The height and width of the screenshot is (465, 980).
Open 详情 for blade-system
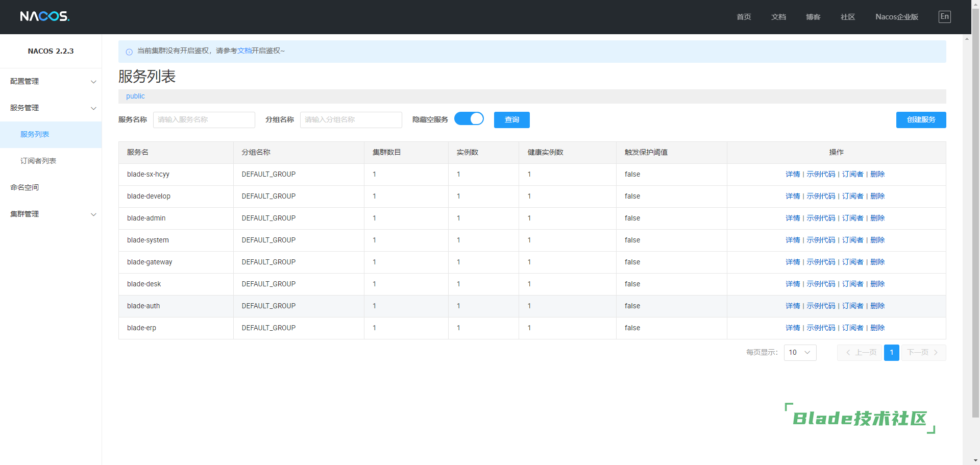[793, 240]
